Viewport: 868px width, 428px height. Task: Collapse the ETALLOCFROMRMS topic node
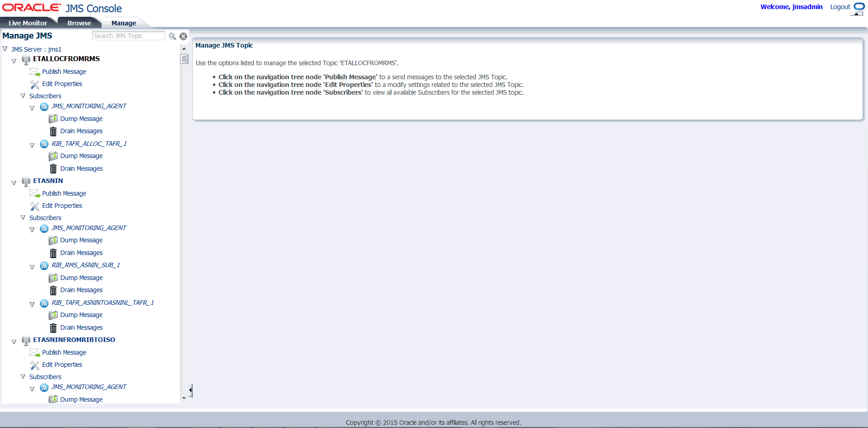14,61
